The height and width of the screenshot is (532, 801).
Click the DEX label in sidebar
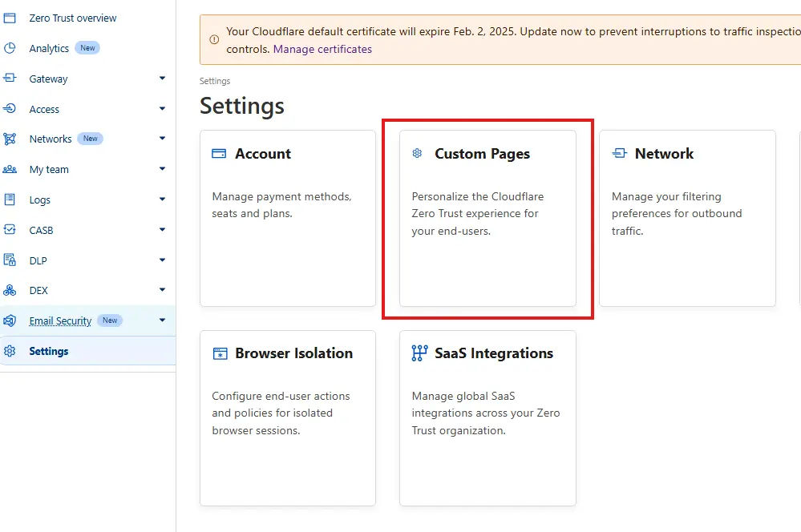pyautogui.click(x=38, y=291)
